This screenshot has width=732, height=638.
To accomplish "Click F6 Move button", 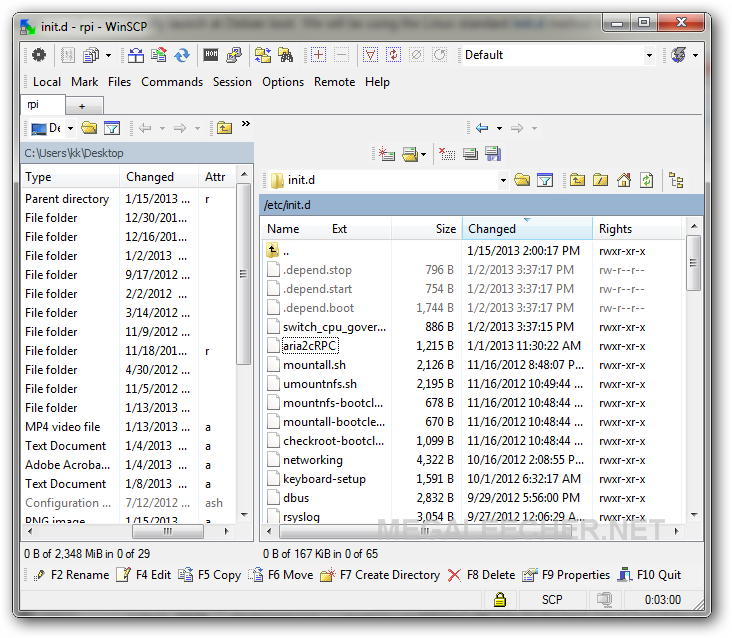I will [281, 575].
